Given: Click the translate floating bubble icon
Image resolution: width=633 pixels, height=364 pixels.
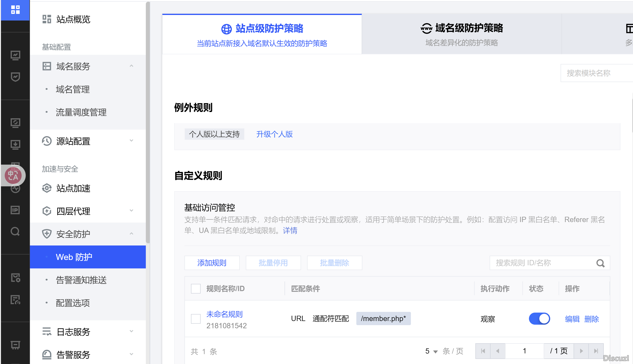Looking at the screenshot, I should point(13,175).
